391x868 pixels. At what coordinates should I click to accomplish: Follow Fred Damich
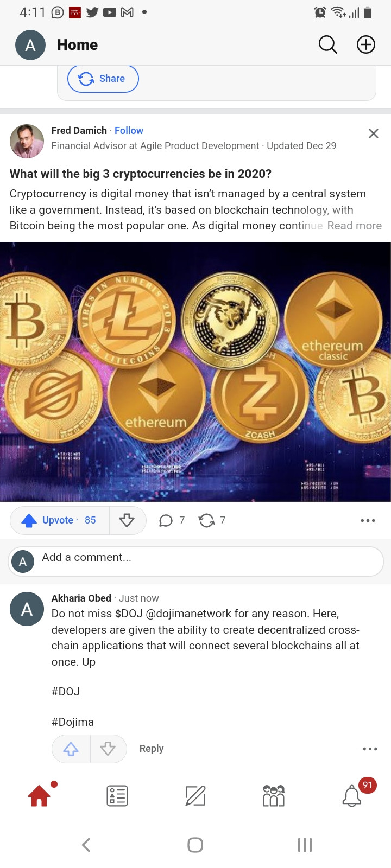tap(129, 131)
